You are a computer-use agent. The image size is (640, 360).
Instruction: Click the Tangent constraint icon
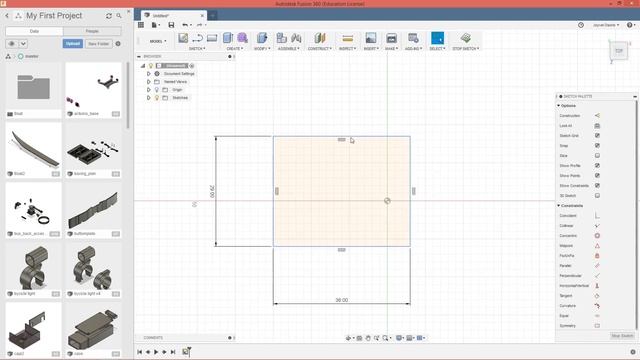click(597, 296)
